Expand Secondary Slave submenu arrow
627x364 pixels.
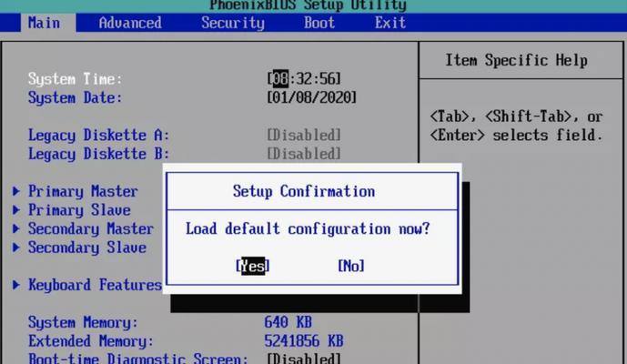point(16,248)
